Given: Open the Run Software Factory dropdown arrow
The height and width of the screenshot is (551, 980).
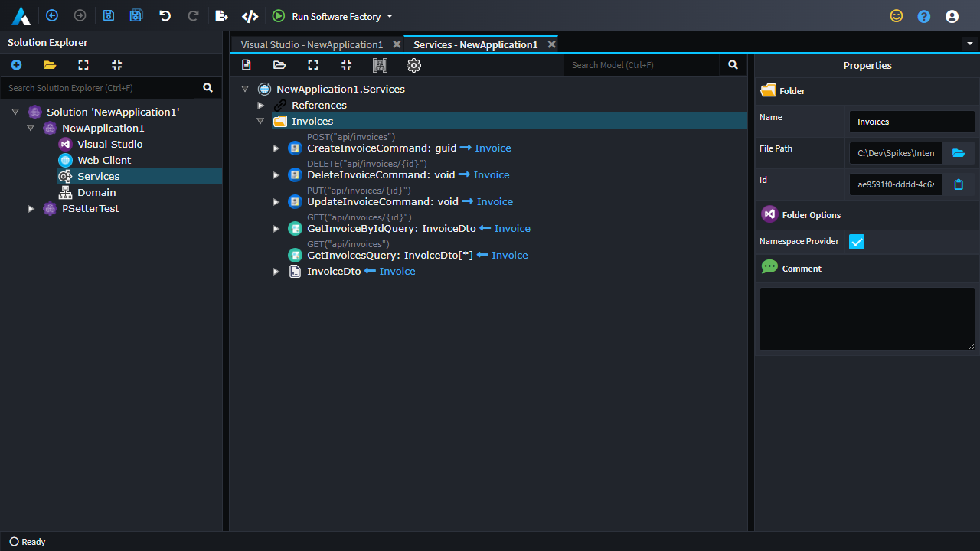Looking at the screenshot, I should coord(390,16).
